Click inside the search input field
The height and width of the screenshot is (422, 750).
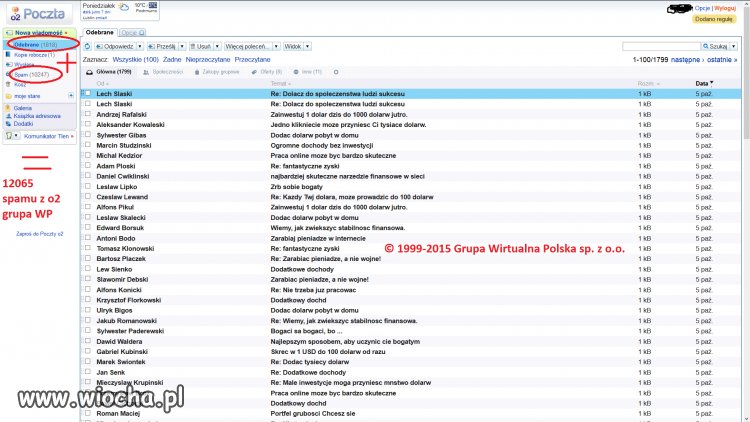[x=661, y=46]
